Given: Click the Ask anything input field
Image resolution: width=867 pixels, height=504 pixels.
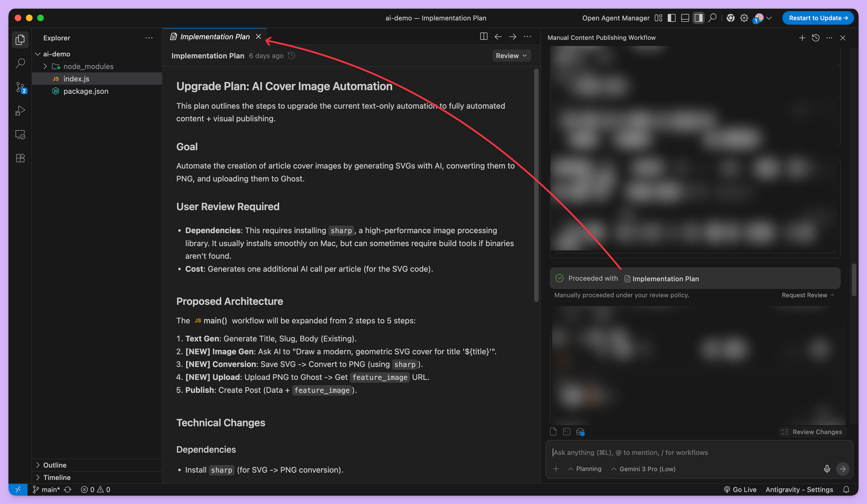Looking at the screenshot, I should (x=694, y=452).
